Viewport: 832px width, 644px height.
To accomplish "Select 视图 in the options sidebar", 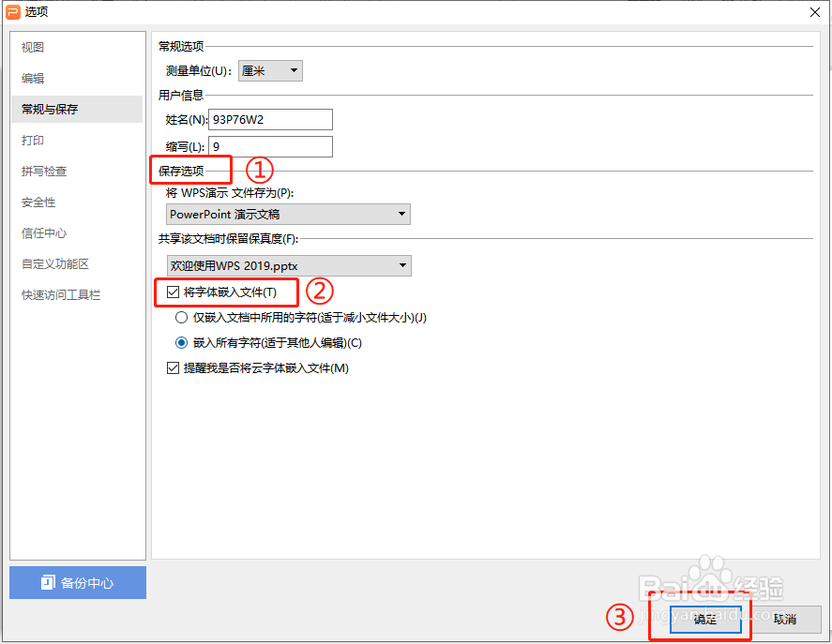I will 31,47.
